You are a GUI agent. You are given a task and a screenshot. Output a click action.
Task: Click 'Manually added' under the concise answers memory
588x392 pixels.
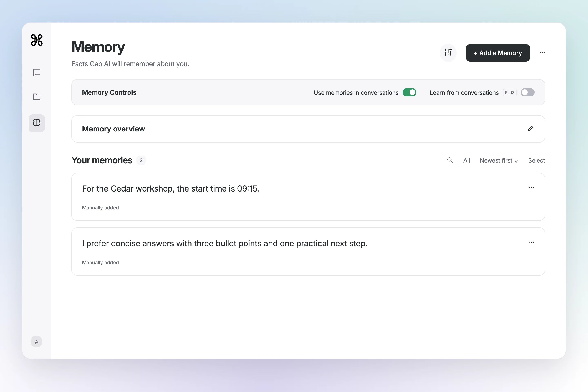point(100,263)
